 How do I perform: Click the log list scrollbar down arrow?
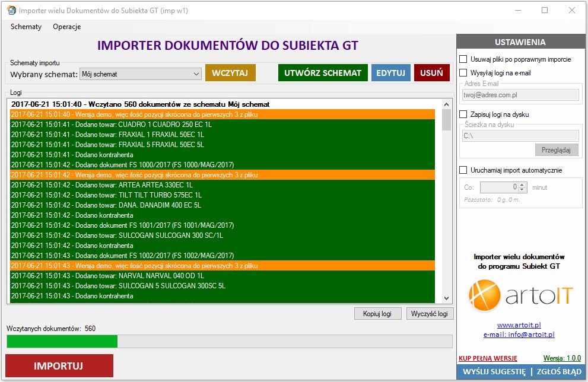coord(447,298)
